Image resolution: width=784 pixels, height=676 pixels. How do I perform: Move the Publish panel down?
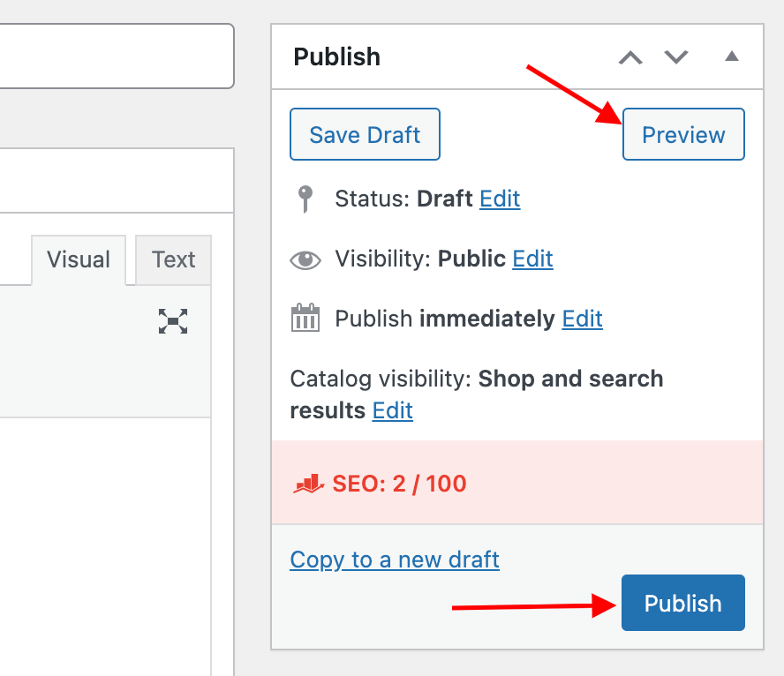pyautogui.click(x=676, y=57)
